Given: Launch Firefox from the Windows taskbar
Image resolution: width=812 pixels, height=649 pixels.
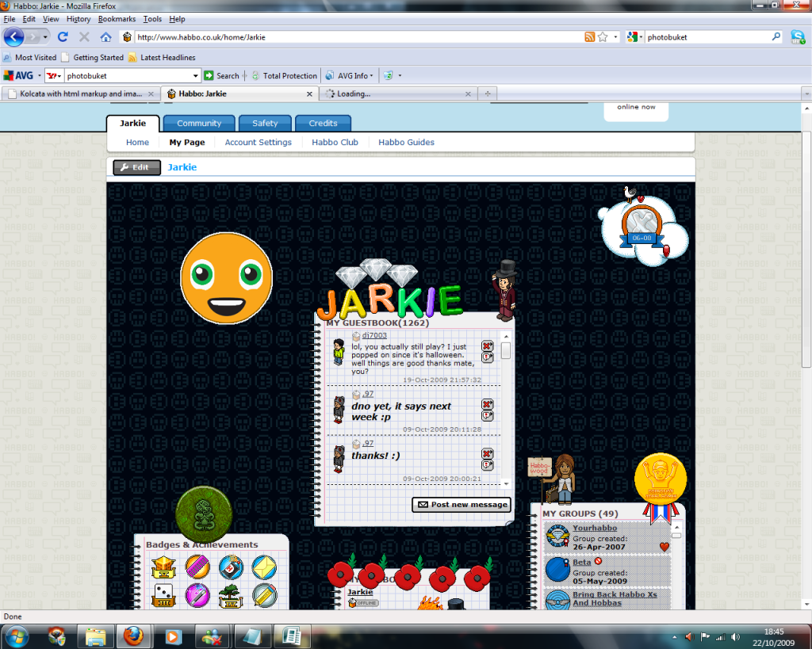Looking at the screenshot, I should click(x=132, y=636).
